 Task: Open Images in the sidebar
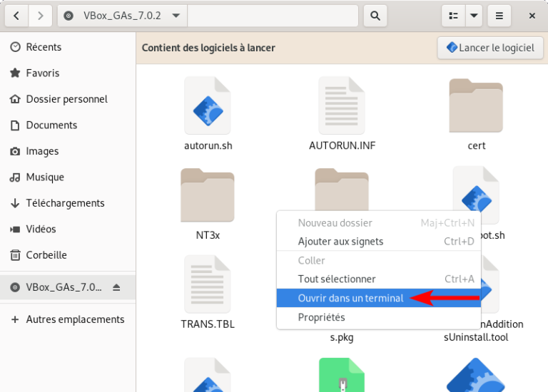point(68,151)
